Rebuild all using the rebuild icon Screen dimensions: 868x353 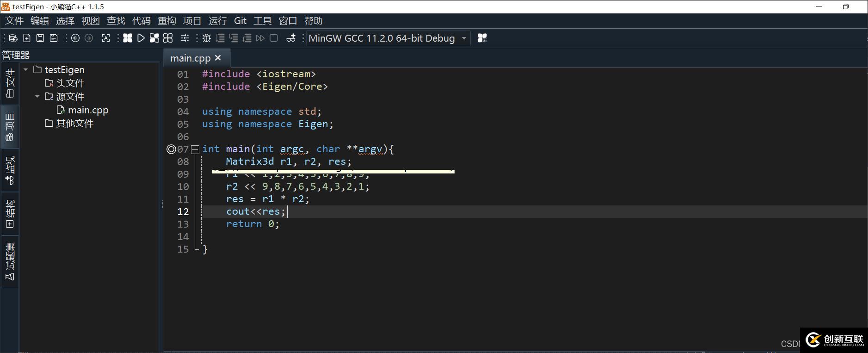168,38
